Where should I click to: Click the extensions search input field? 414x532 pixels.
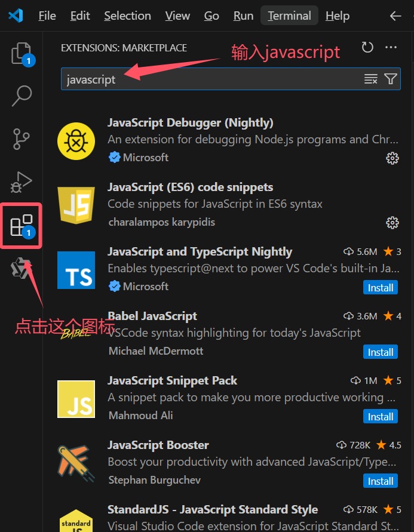pos(209,79)
